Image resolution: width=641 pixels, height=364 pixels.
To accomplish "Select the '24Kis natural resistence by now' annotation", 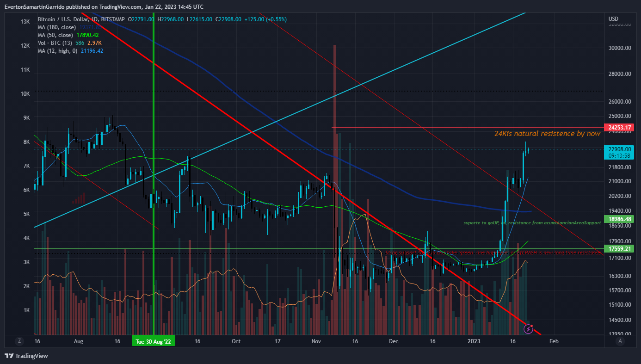I will point(547,134).
